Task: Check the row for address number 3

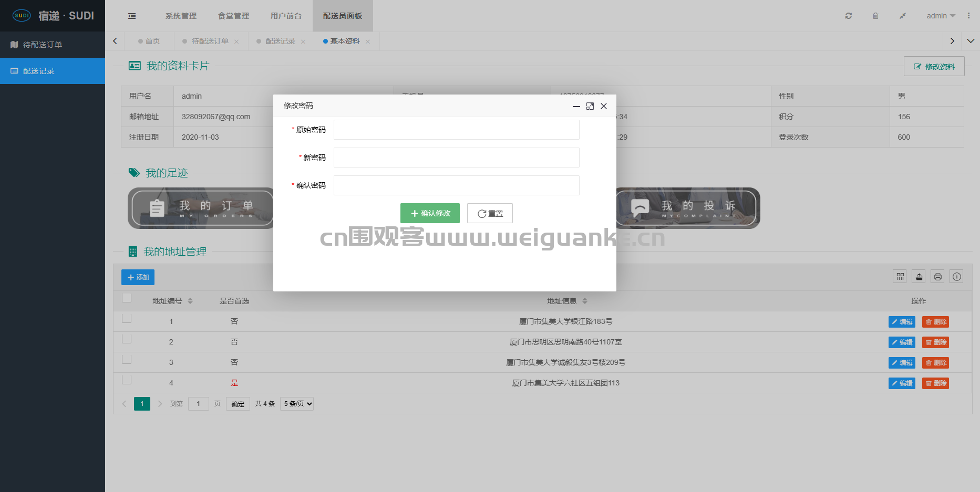Action: click(x=127, y=360)
